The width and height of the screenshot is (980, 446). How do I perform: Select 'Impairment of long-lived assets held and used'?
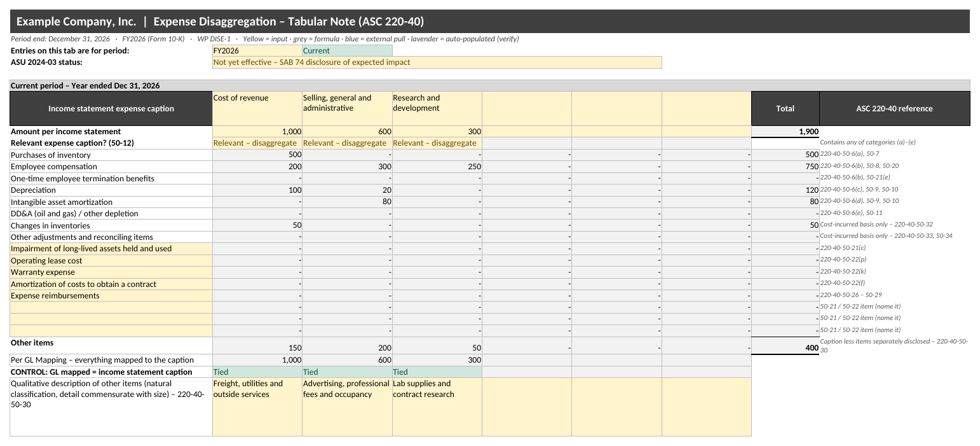pos(111,249)
